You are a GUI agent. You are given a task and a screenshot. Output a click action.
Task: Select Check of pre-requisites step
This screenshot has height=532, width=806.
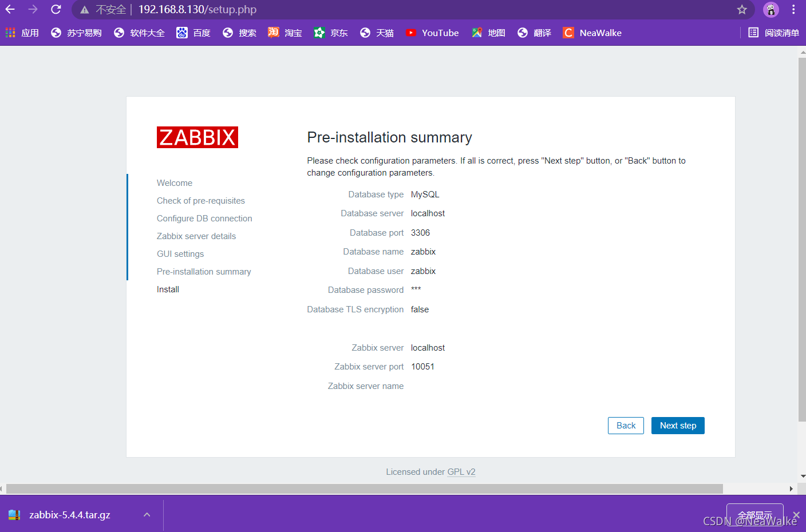coord(201,201)
